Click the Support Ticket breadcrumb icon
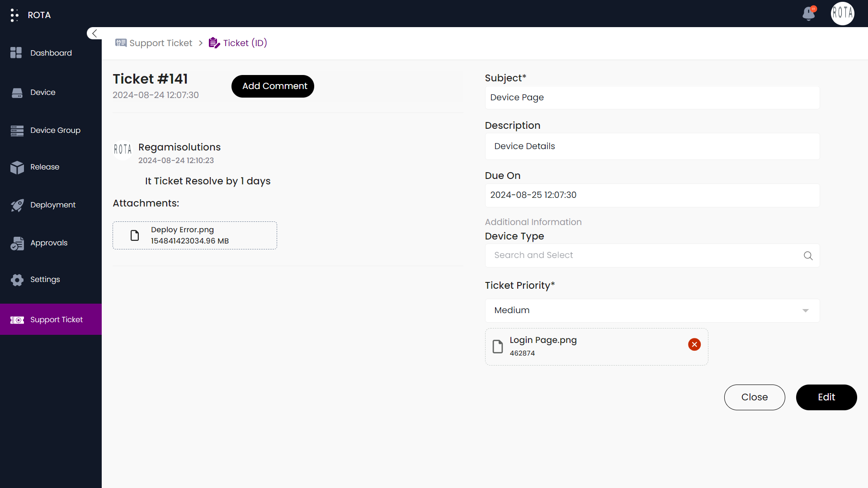This screenshot has height=488, width=868. click(x=121, y=43)
